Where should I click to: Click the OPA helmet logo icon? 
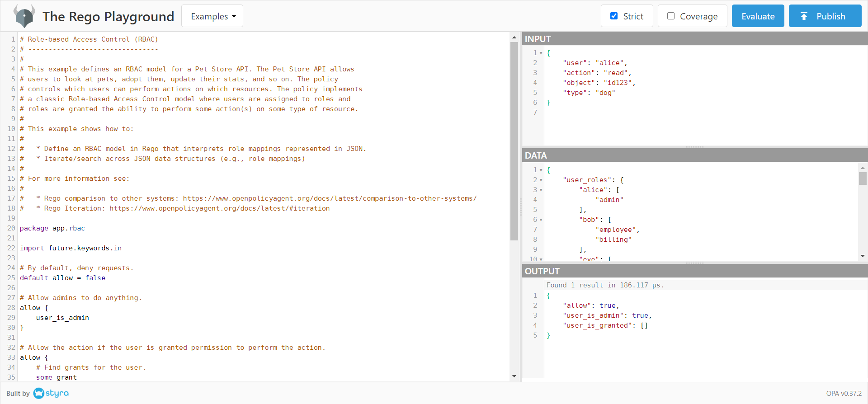point(24,16)
